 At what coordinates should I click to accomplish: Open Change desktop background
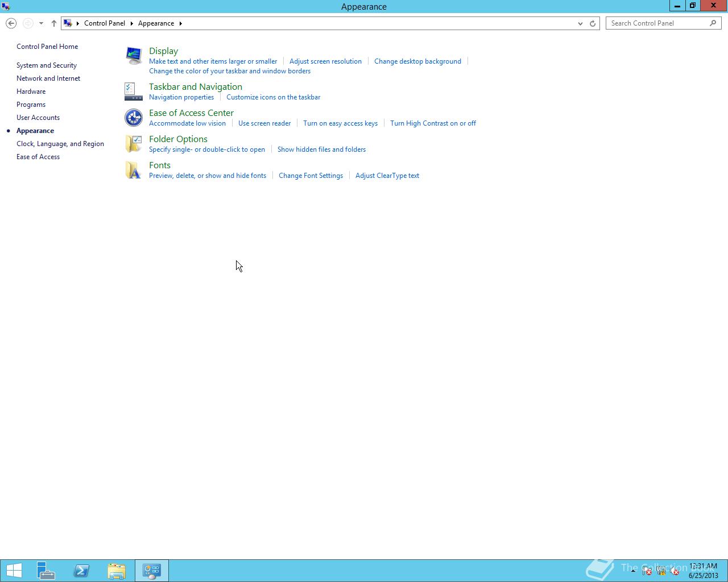tap(417, 61)
